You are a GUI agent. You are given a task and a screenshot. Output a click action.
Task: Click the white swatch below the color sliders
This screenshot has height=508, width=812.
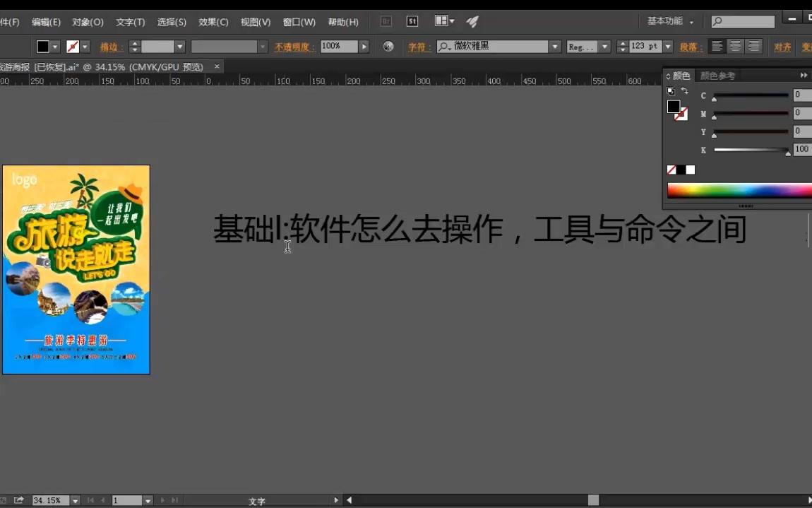[x=690, y=169]
